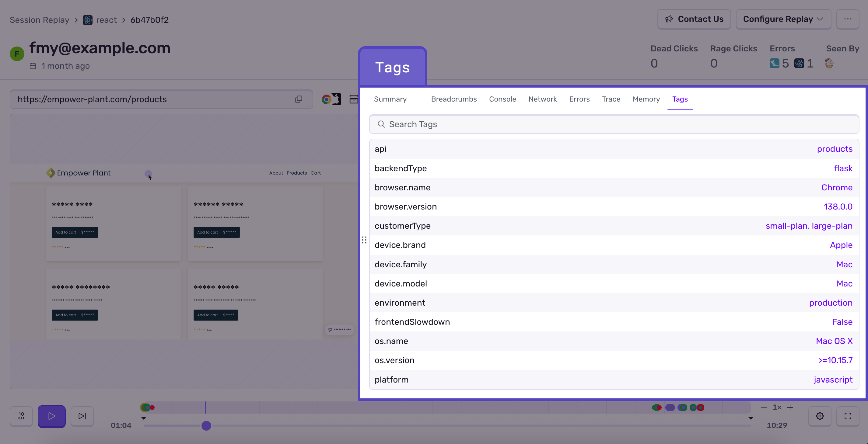Open the more options ellipsis menu
Image resolution: width=868 pixels, height=444 pixels.
pyautogui.click(x=849, y=19)
